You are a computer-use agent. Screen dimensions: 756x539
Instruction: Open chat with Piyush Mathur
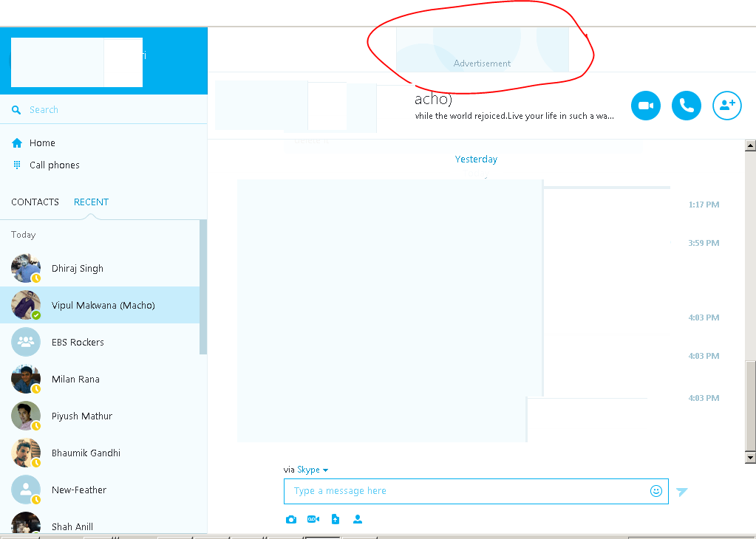(x=100, y=416)
